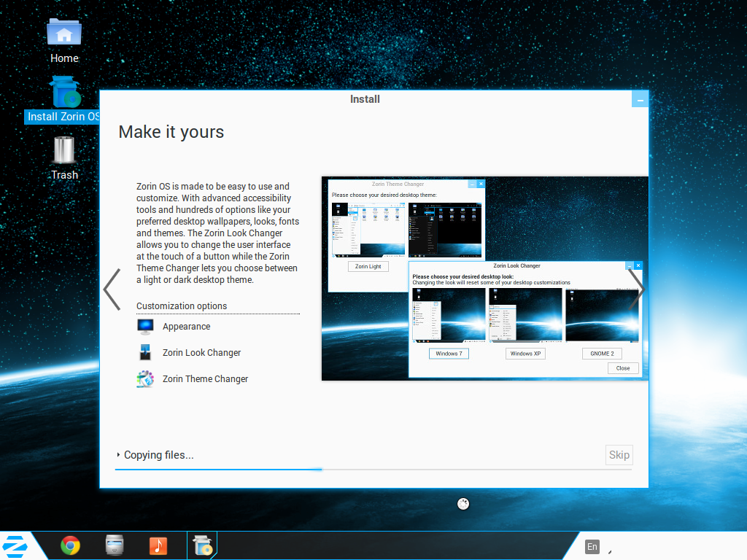Go to the previous slide arrow
The height and width of the screenshot is (560, 747).
112,289
